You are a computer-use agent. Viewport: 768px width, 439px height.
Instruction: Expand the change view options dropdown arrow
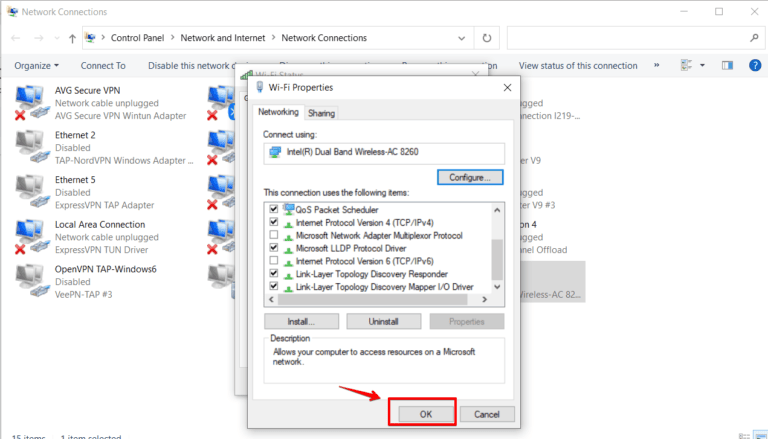coord(702,66)
